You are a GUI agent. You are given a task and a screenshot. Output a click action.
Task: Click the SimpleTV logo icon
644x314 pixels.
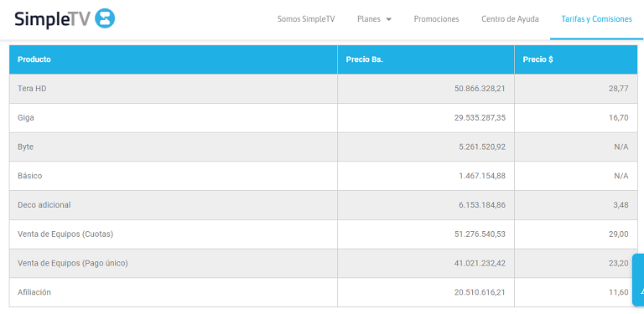(x=105, y=19)
